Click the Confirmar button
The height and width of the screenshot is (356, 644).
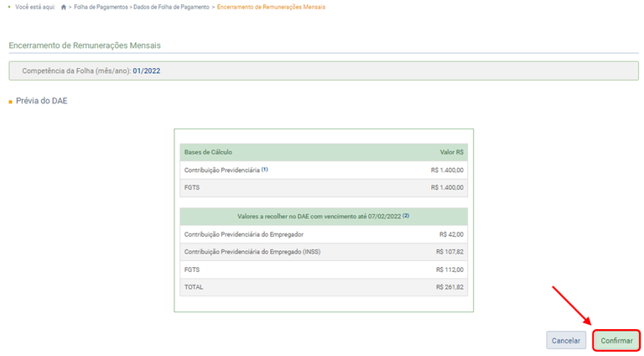pyautogui.click(x=616, y=340)
